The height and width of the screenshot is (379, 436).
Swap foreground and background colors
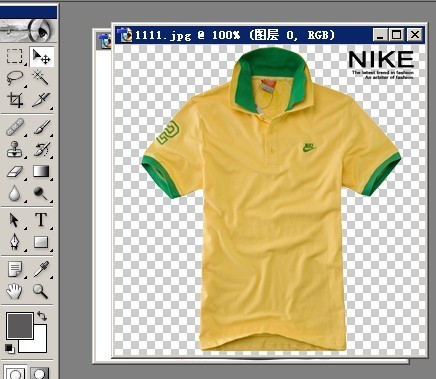[42, 316]
